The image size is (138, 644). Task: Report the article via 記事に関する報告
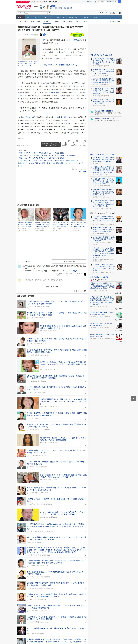23,146
